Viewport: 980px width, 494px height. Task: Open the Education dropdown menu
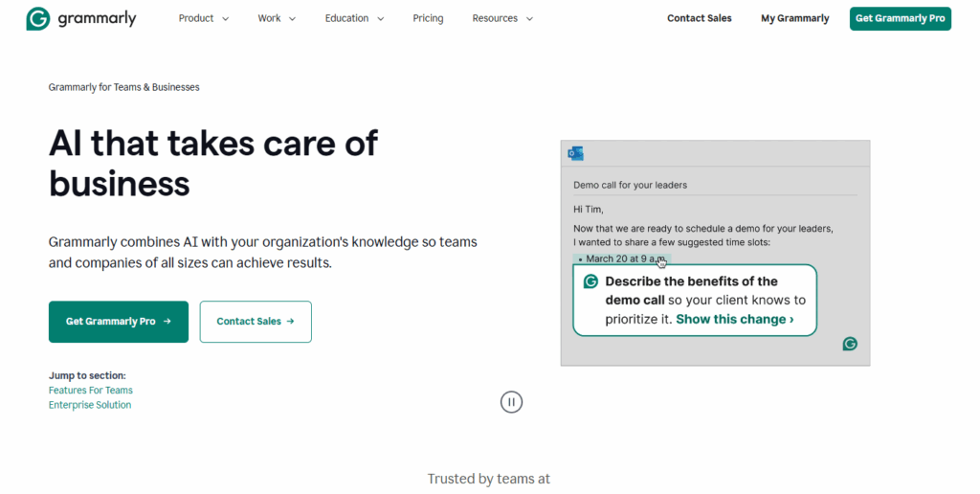[354, 18]
